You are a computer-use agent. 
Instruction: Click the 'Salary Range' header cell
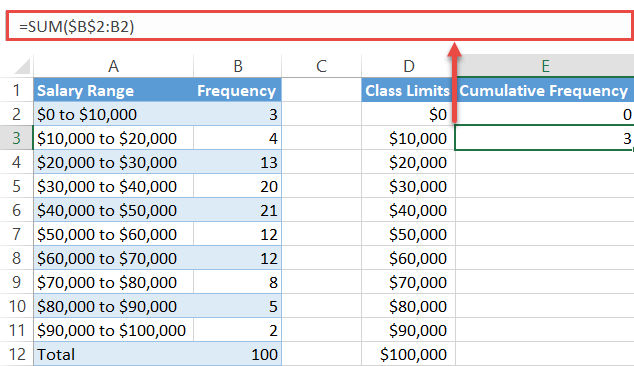point(114,90)
